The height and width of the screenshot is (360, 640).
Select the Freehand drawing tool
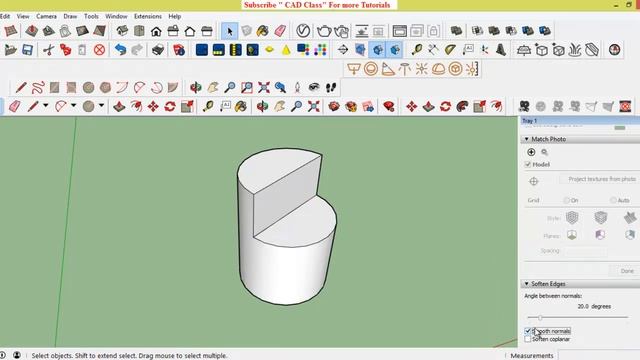pyautogui.click(x=38, y=87)
